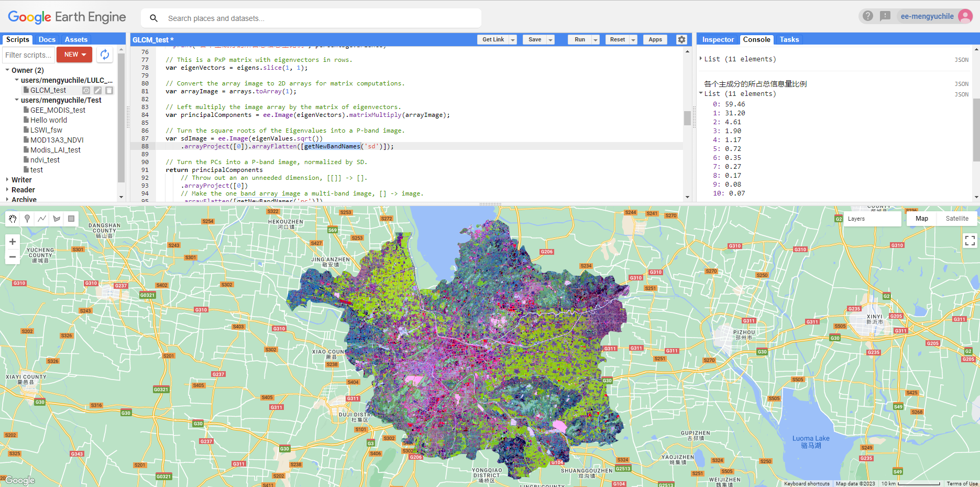980x487 pixels.
Task: Open the code editor settings gear
Action: point(681,40)
